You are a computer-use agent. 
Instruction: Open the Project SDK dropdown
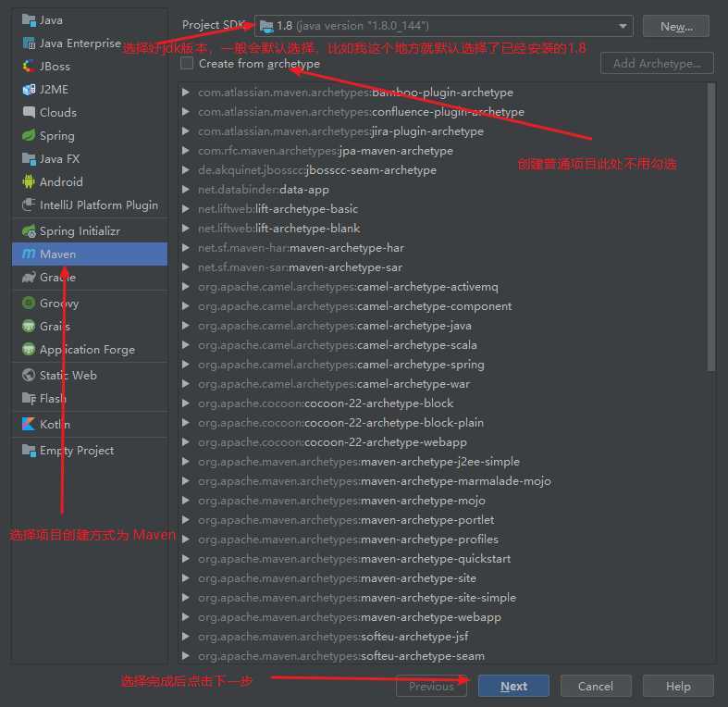pyautogui.click(x=444, y=26)
